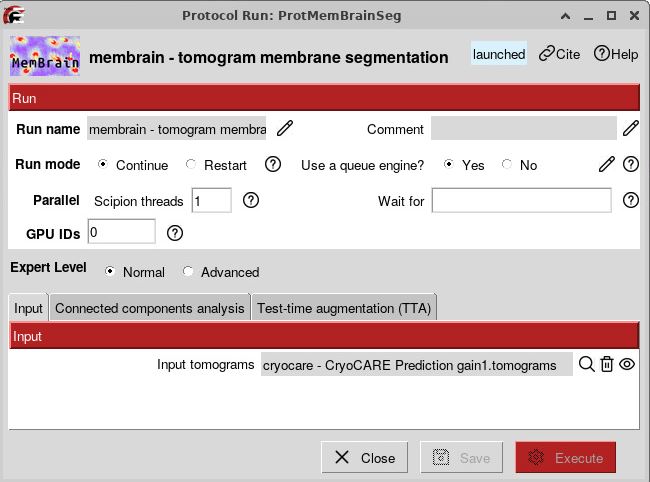
Task: Set Expert Level to Advanced
Action: coord(221,272)
